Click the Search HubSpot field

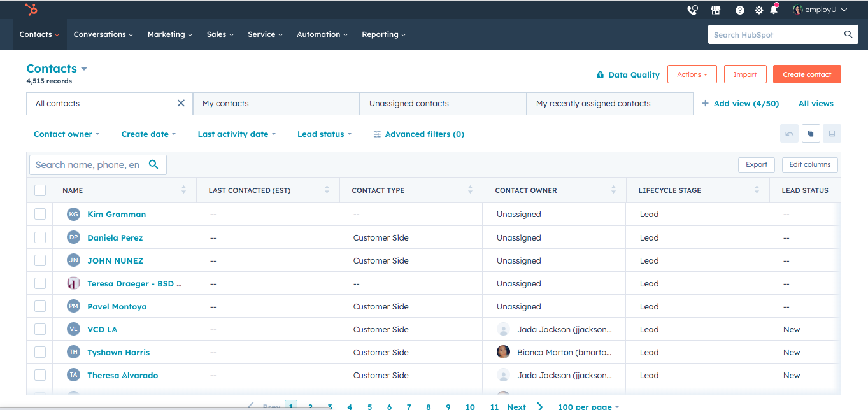(776, 35)
